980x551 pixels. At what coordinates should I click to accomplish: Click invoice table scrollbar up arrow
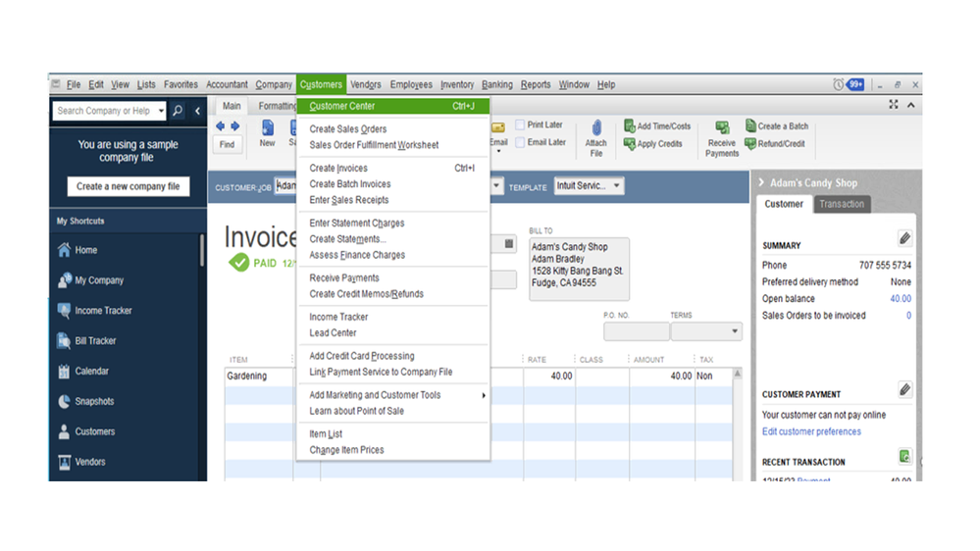pos(738,374)
